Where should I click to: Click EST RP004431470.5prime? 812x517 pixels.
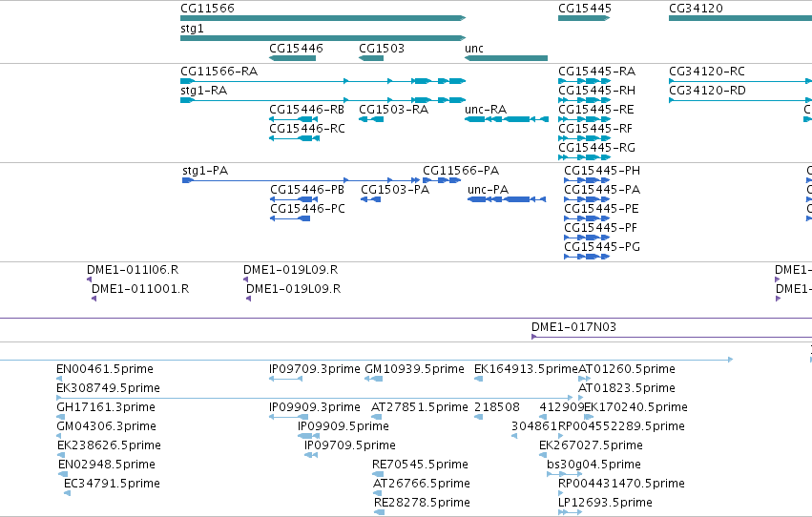point(561,493)
